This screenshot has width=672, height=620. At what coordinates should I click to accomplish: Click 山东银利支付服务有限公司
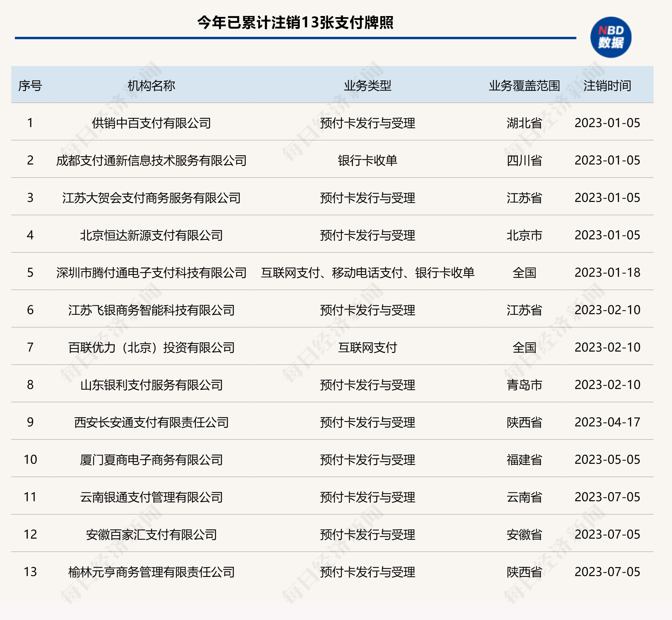[x=152, y=385]
